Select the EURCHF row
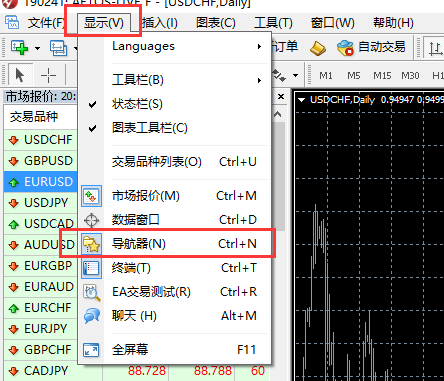 pyautogui.click(x=41, y=308)
